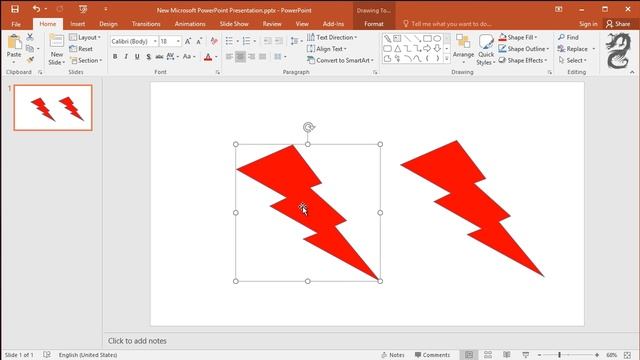This screenshot has height=360, width=640.
Task: Select the rectangle shape in shapes gallery
Action: point(427,38)
